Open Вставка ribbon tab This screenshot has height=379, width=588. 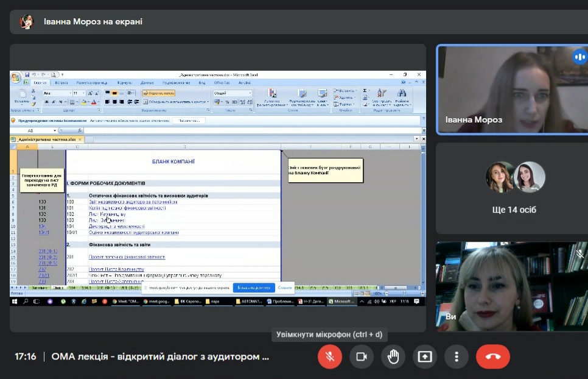coord(61,82)
